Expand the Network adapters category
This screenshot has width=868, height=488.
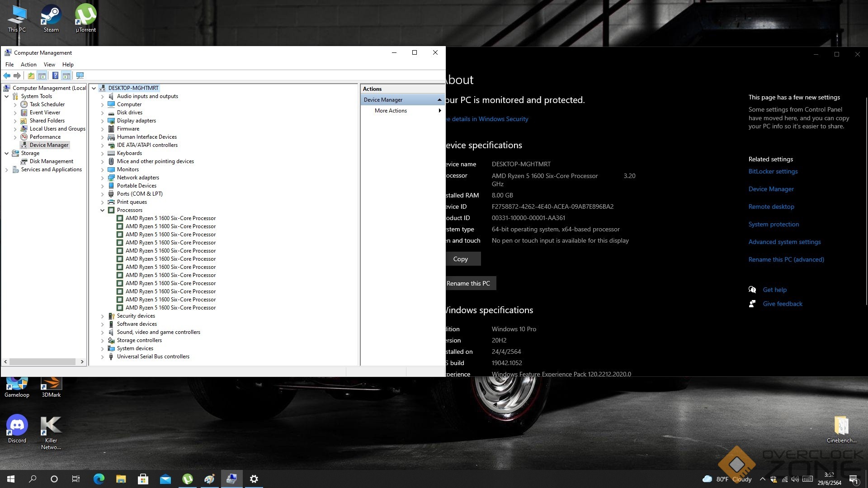102,178
